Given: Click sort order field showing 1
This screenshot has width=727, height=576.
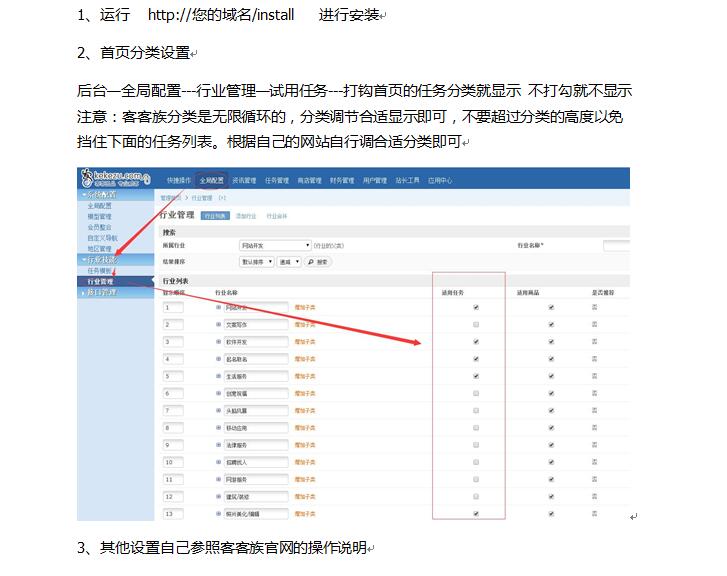Looking at the screenshot, I should coord(173,307).
